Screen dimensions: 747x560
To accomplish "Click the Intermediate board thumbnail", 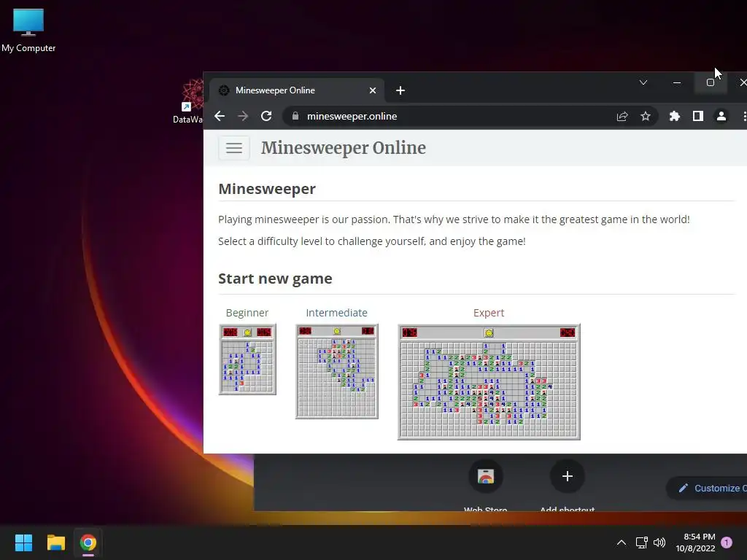I will [337, 371].
